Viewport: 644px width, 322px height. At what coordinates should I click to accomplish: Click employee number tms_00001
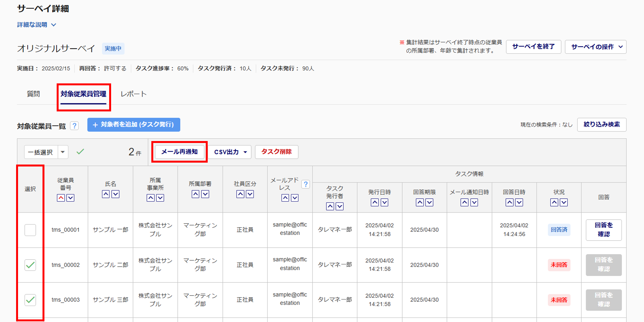(x=65, y=230)
